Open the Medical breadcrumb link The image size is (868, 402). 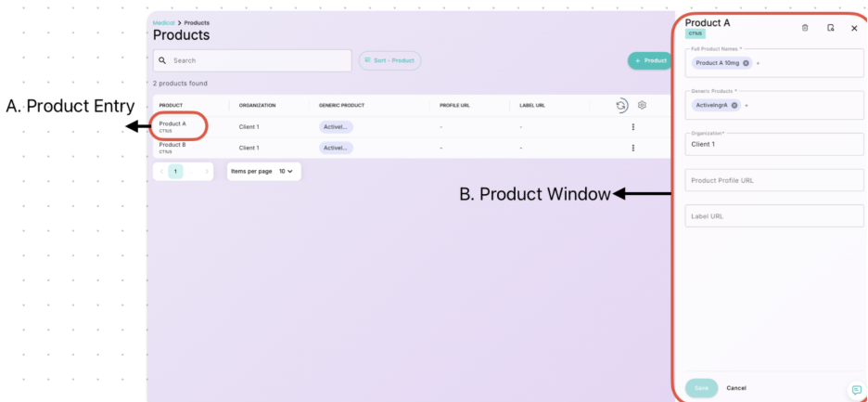(163, 22)
